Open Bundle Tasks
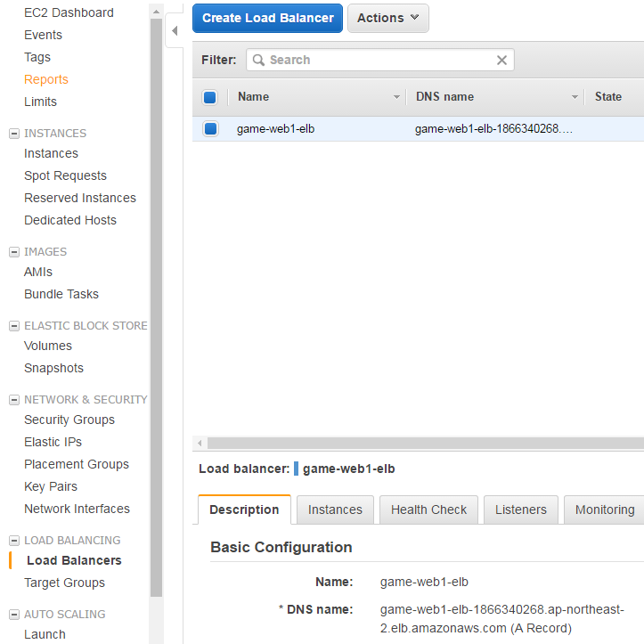Viewport: 644px width, 644px height. 61,294
